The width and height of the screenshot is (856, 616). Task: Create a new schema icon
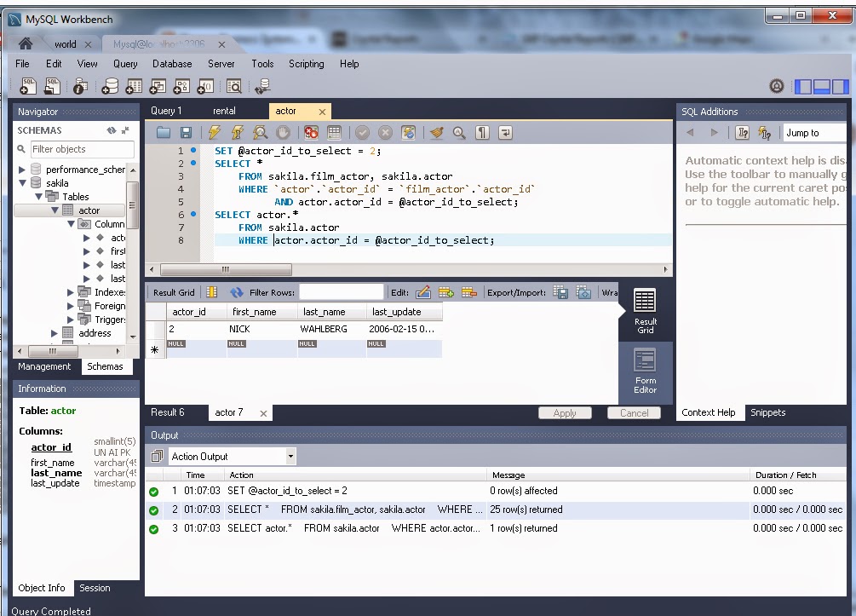[x=109, y=86]
